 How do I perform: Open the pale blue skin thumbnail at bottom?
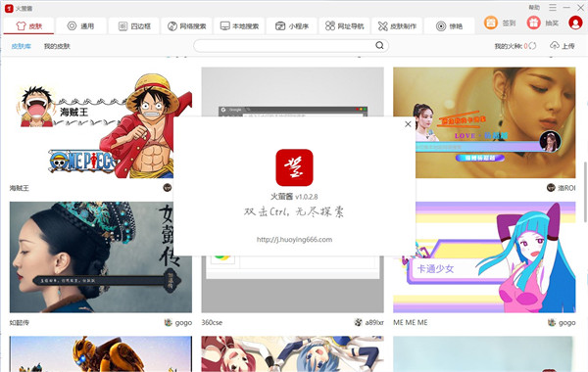point(484,353)
